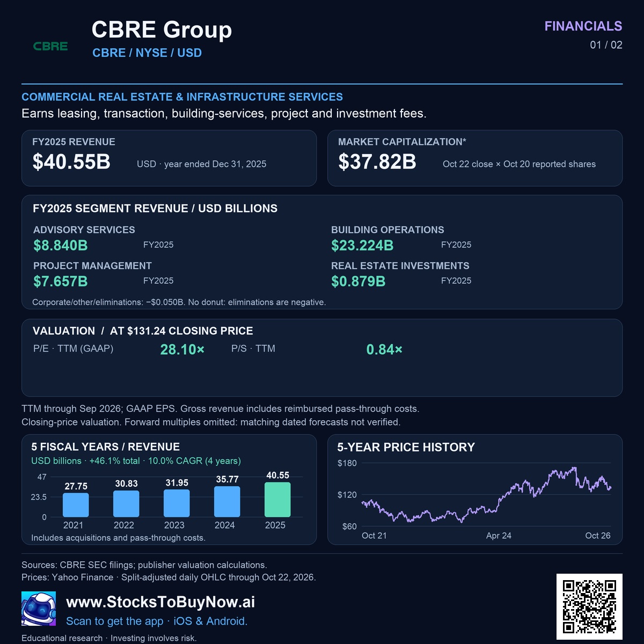Click the "Apr 24" date axis label
Screen dimensions: 644x644
point(499,536)
